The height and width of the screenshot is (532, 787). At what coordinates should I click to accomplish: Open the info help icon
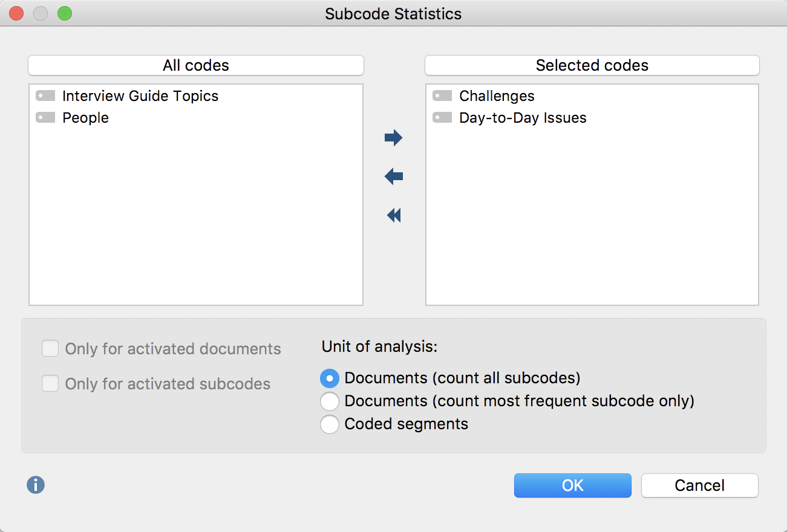point(36,485)
